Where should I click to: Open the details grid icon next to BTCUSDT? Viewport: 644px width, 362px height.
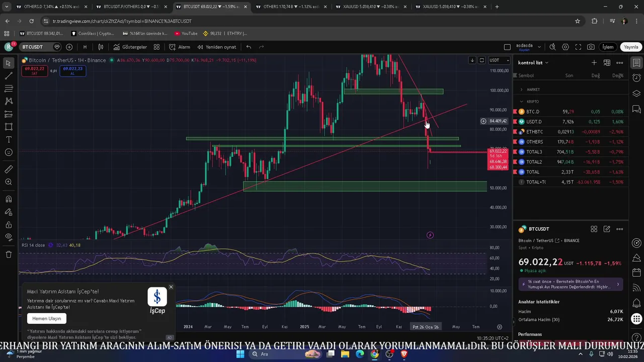[594, 229]
